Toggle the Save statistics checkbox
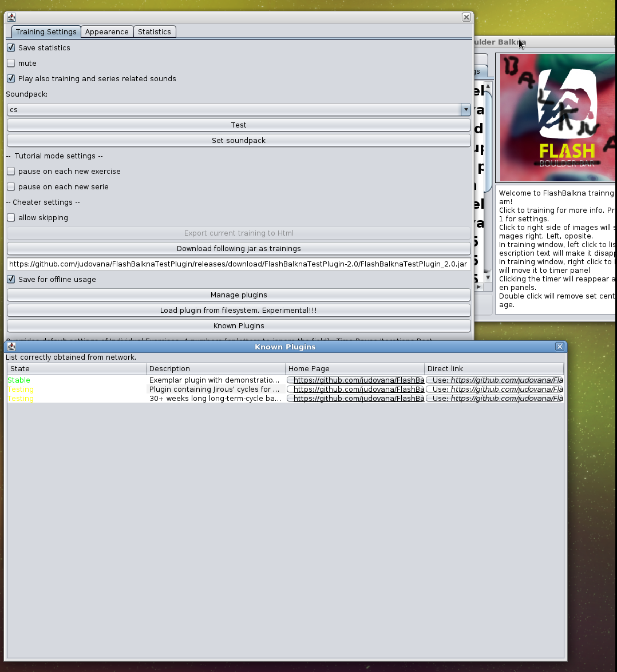 coord(11,47)
